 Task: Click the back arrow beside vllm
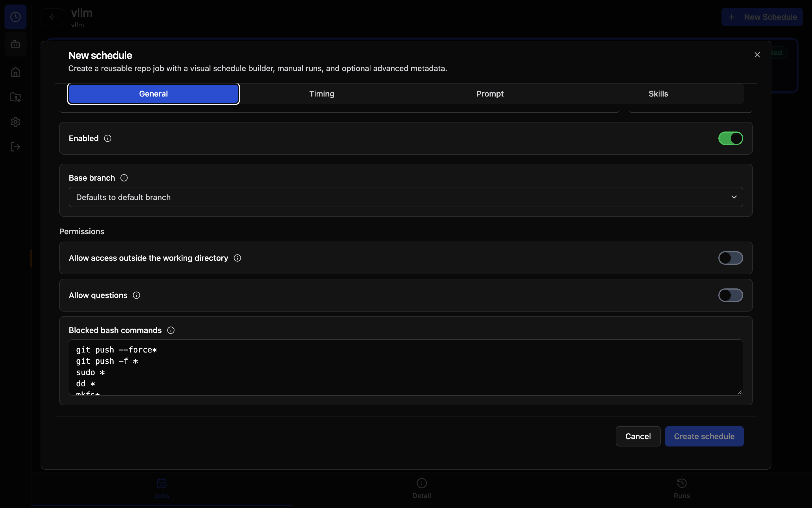pos(52,17)
